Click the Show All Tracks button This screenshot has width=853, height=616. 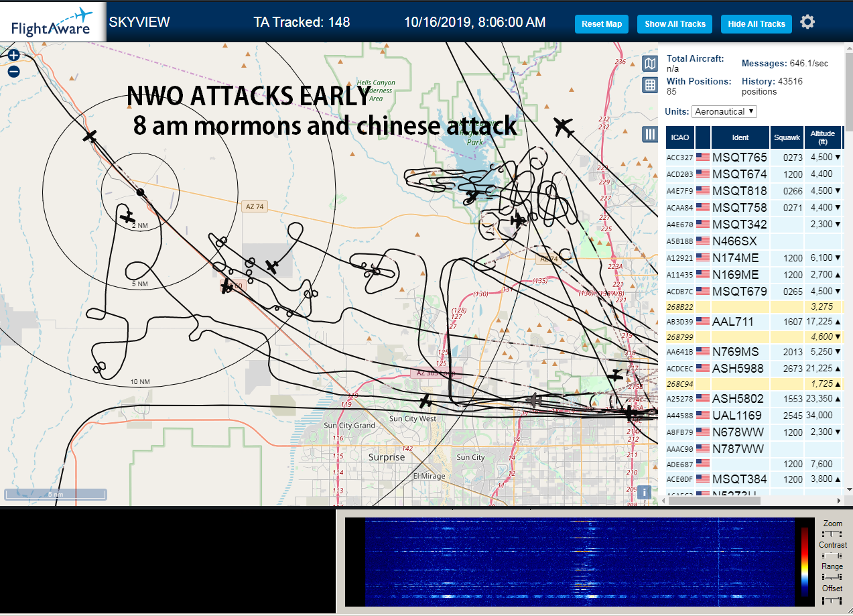pyautogui.click(x=675, y=24)
